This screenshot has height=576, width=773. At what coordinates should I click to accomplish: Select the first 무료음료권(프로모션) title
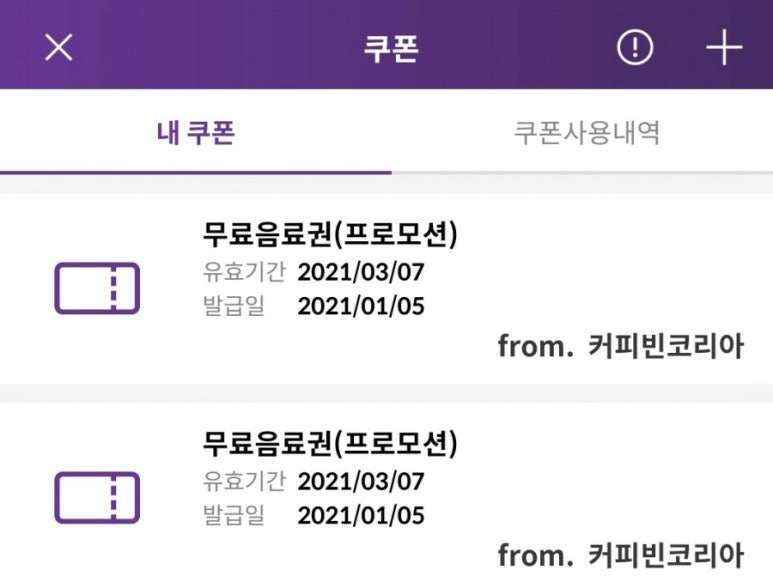tap(330, 233)
